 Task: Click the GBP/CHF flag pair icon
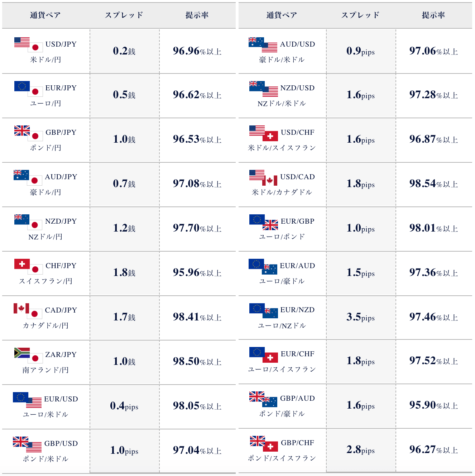click(264, 444)
